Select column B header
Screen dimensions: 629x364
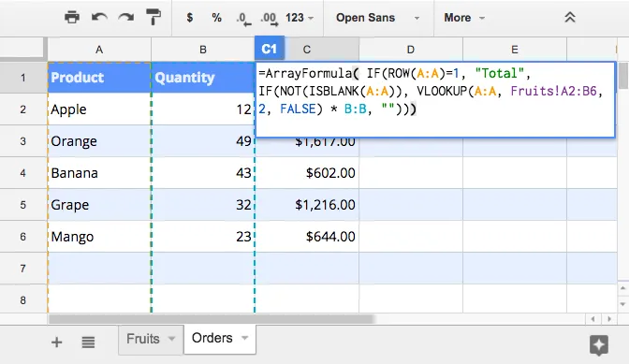click(x=203, y=50)
